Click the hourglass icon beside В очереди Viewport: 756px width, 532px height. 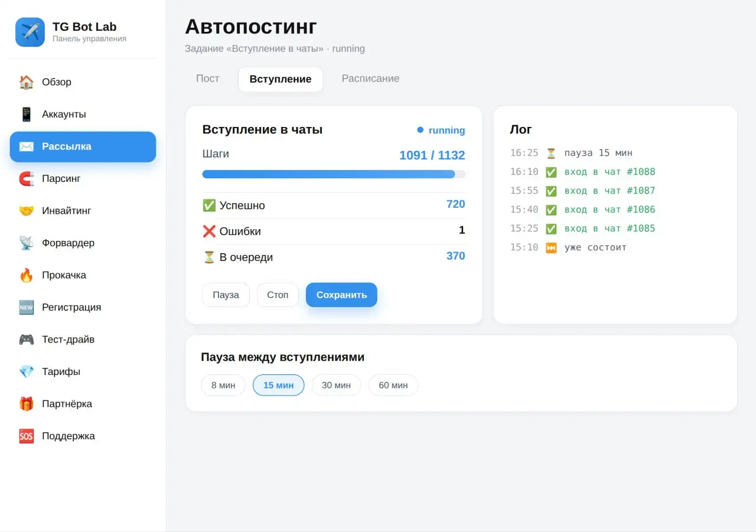(209, 257)
